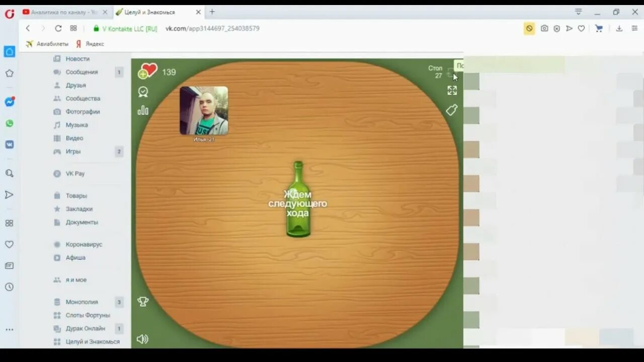Screen dimensions: 644x362
Task: Open the history clock in the Opera sidebar
Action: click(9, 287)
